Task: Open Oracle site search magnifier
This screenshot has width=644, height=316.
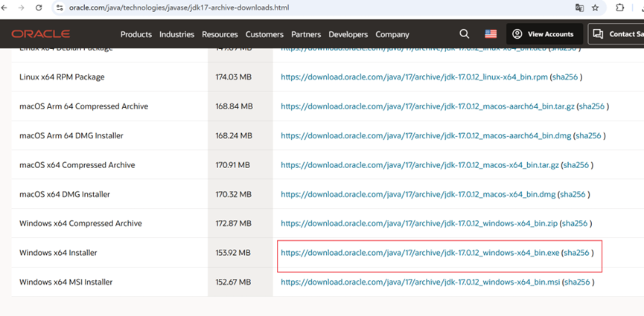Action: pos(465,34)
